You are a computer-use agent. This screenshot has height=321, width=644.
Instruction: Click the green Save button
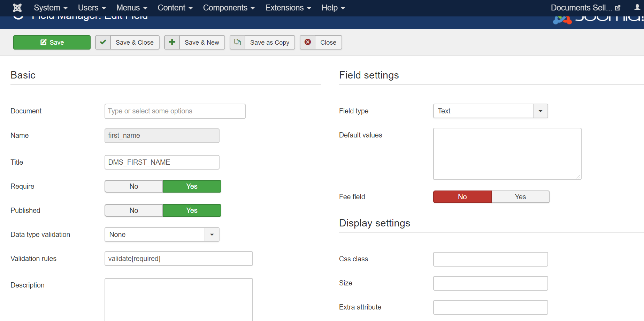tap(52, 42)
